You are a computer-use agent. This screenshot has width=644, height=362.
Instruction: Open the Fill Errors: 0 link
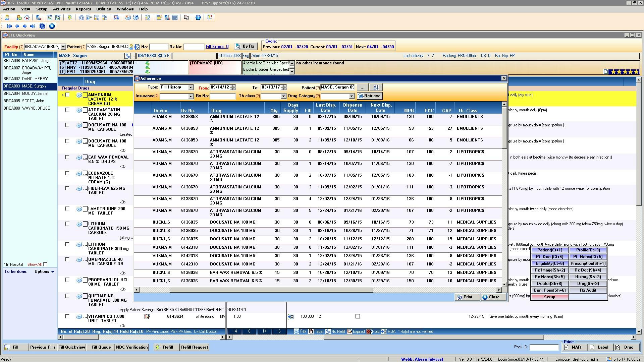[x=217, y=47]
